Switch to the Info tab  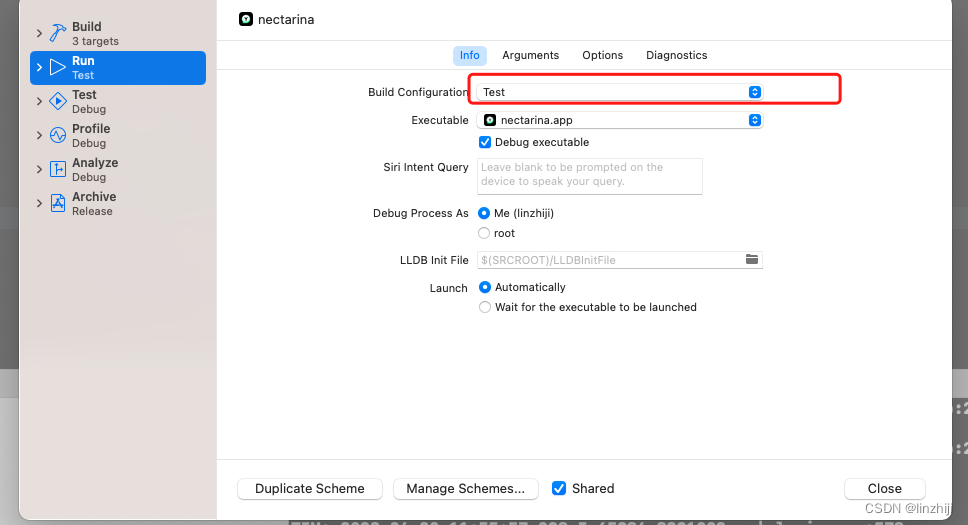click(470, 55)
